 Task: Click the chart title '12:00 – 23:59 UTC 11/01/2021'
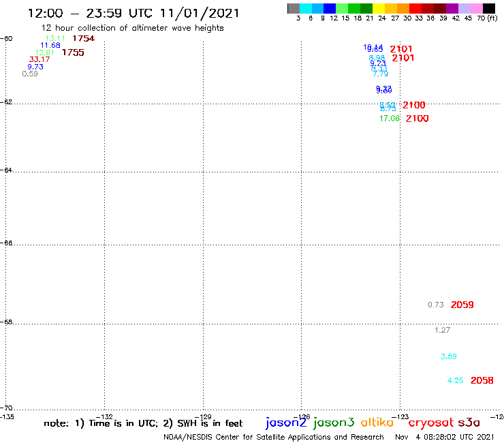pyautogui.click(x=133, y=14)
